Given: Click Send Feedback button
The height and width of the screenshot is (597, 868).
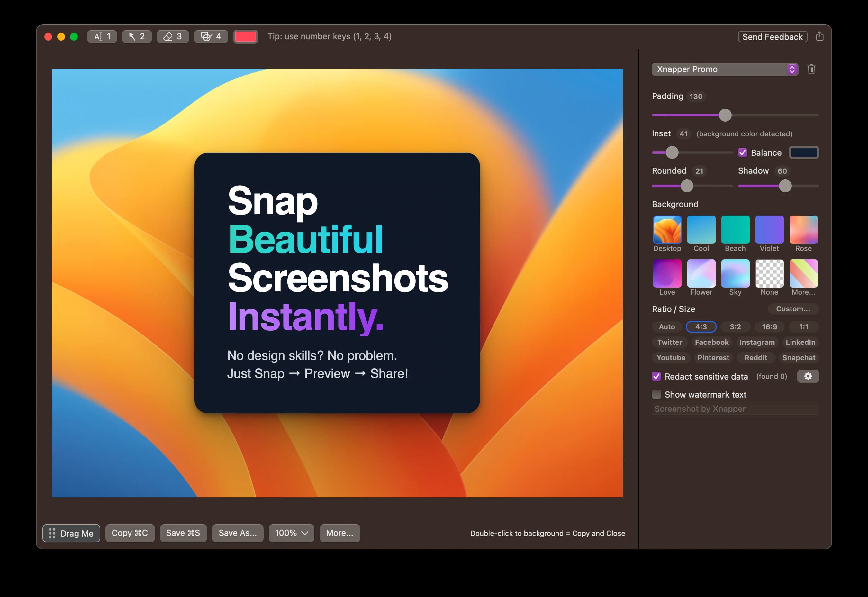Looking at the screenshot, I should [772, 37].
